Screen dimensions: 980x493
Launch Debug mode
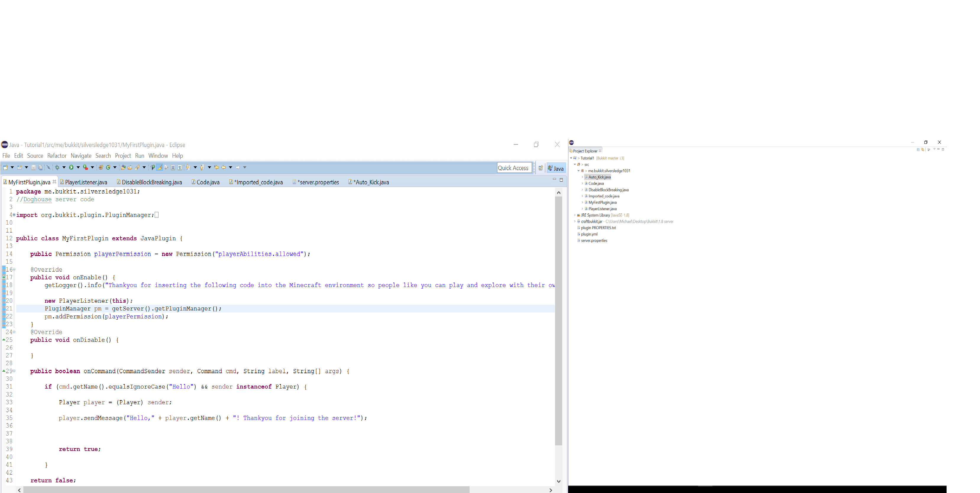pos(57,168)
